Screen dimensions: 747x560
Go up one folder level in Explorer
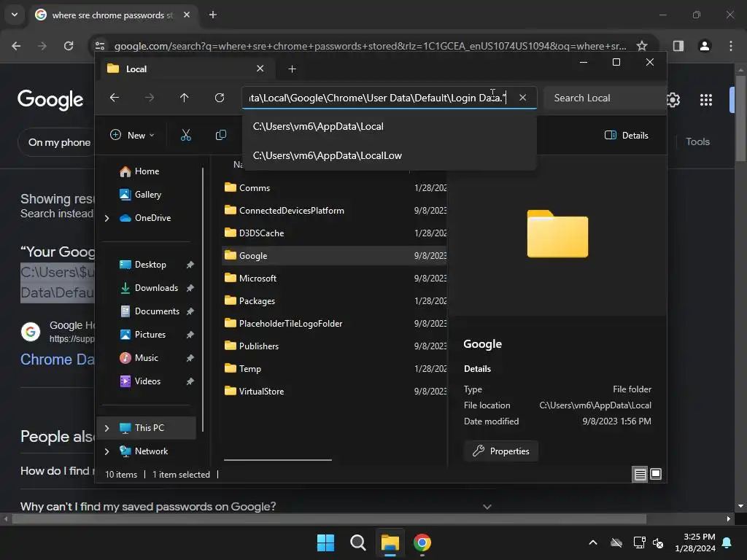pos(185,98)
